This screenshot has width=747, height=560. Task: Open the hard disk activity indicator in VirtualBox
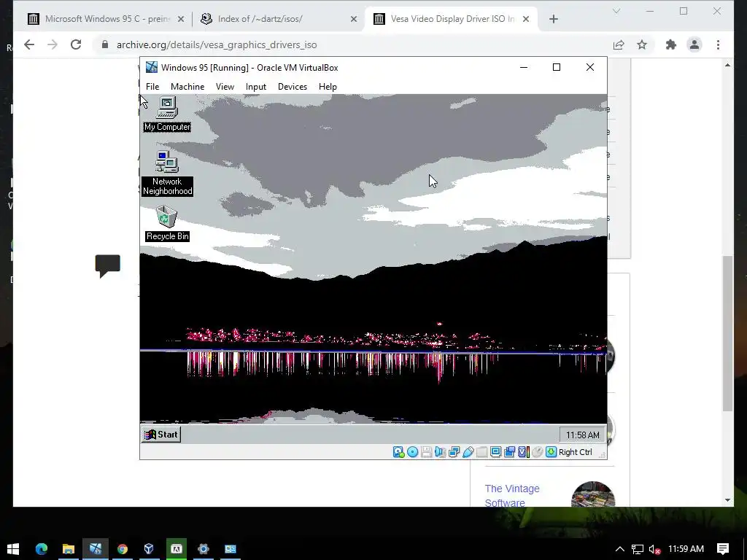pos(398,452)
